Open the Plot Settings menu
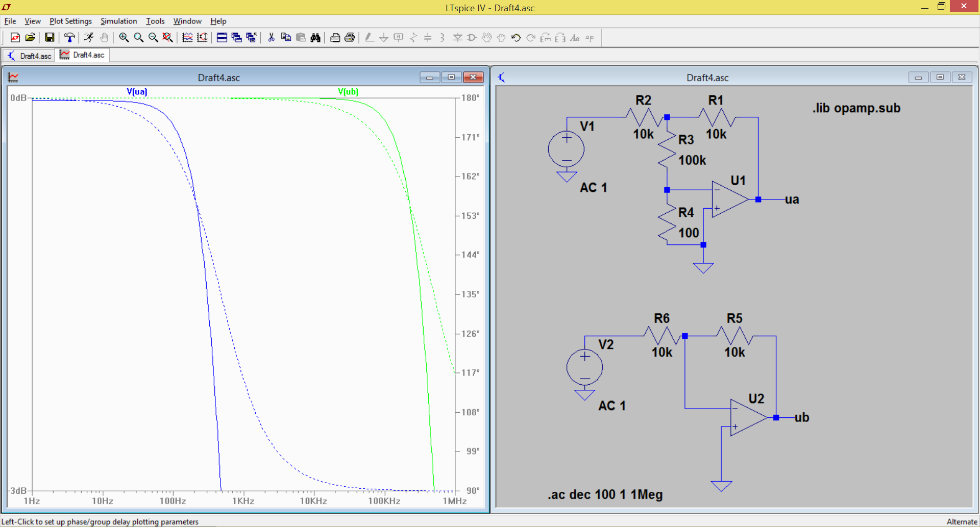This screenshot has height=527, width=980. (70, 21)
